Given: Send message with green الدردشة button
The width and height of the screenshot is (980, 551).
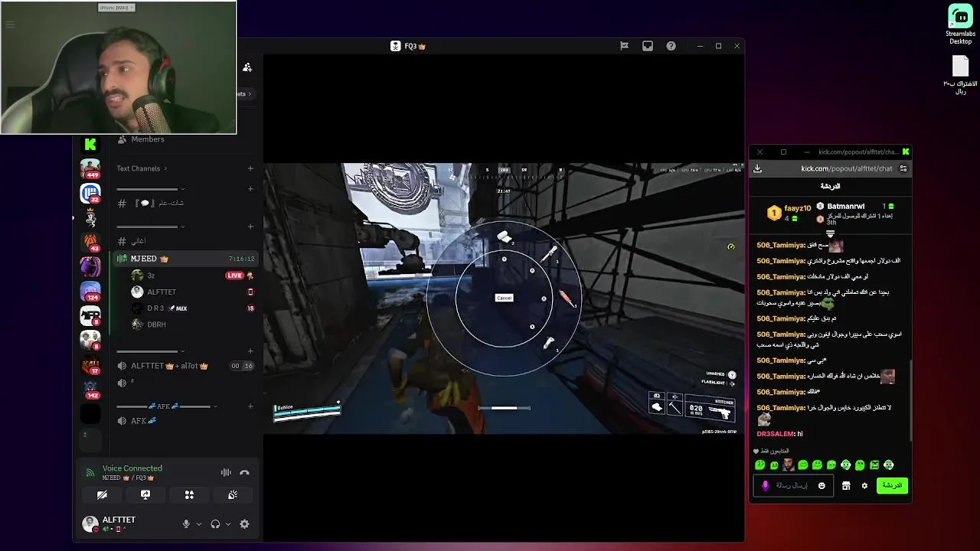Looking at the screenshot, I should pyautogui.click(x=892, y=485).
